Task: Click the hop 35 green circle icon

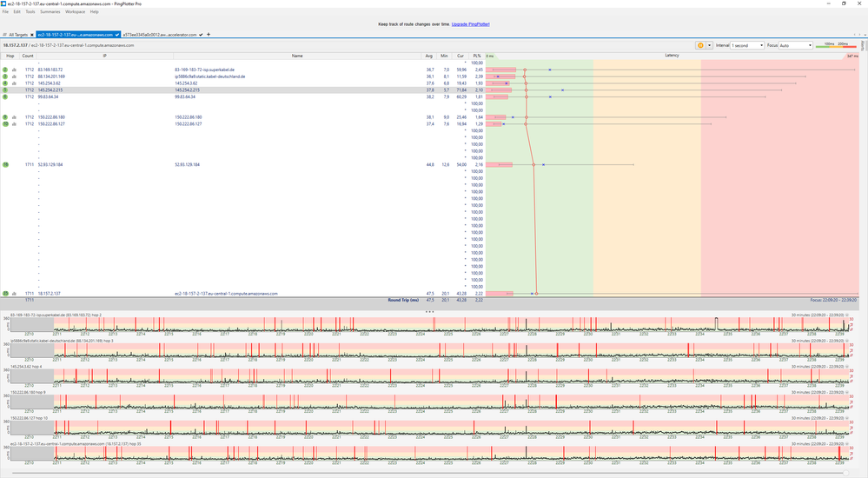Action: tap(5, 294)
